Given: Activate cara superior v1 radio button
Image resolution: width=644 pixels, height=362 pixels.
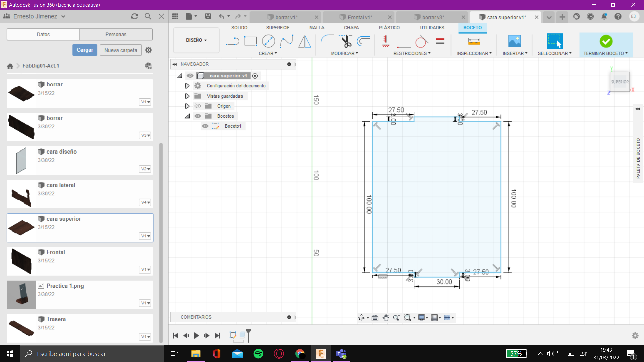Looking at the screenshot, I should coord(255,76).
